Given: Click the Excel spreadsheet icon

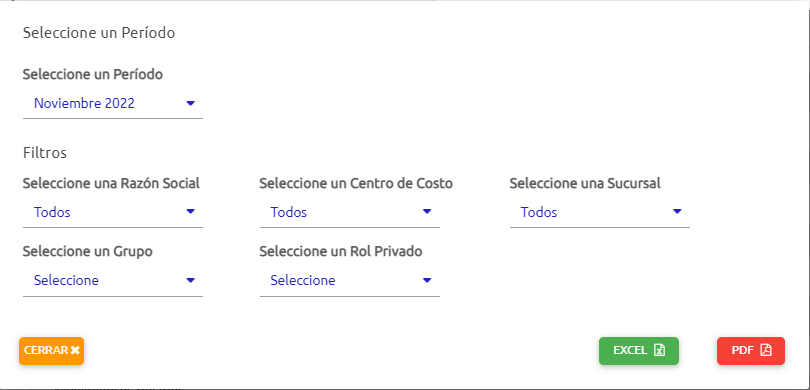Looking at the screenshot, I should [x=659, y=350].
